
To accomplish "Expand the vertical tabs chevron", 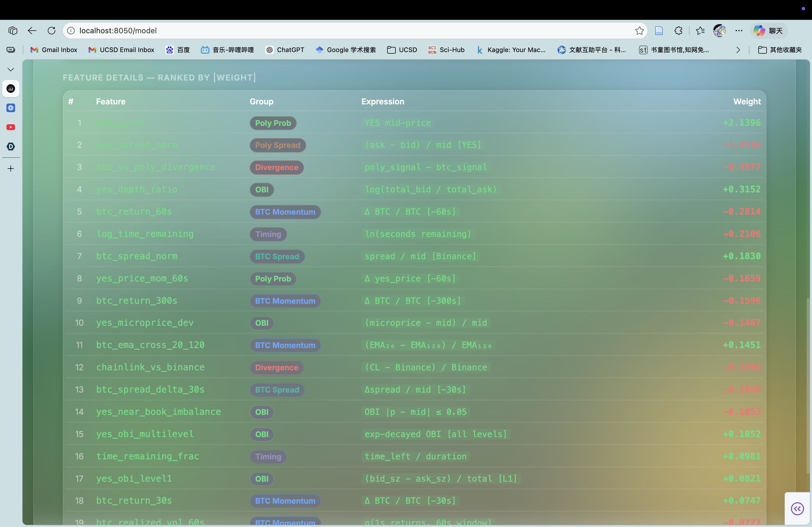I will (11, 69).
